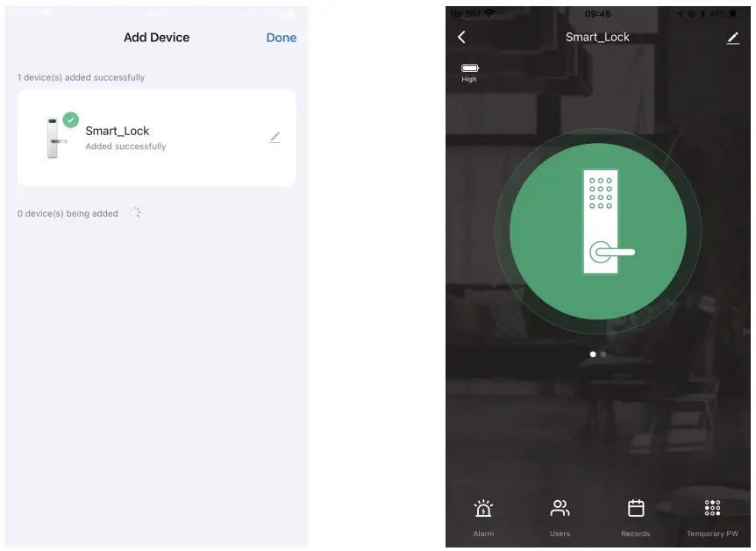Tap the large green lock circle

(x=598, y=231)
